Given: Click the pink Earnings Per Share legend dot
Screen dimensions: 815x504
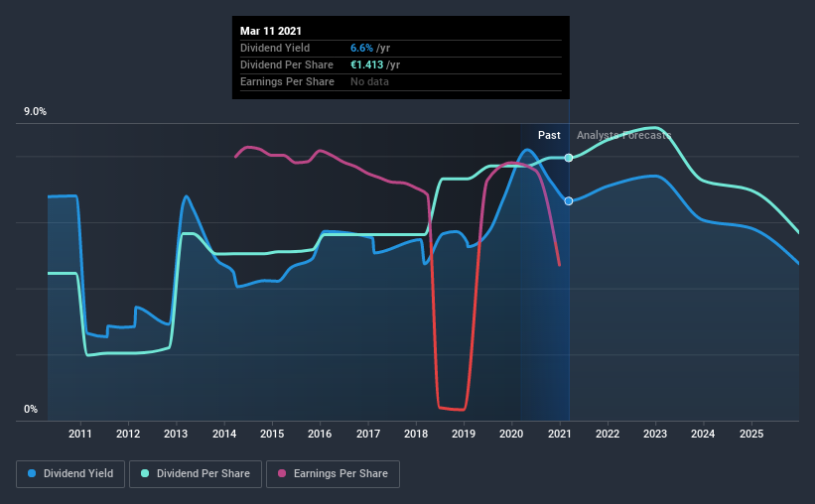Looking at the screenshot, I should pos(282,473).
